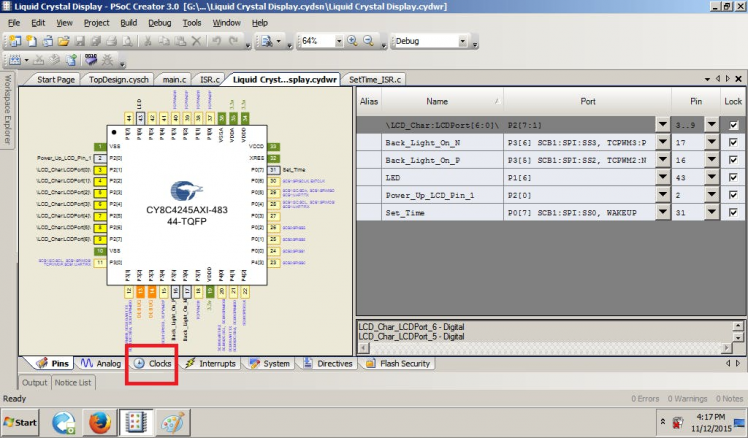
Task: Open Port dropdown for Power_Up_LCD_Pin_1
Action: 662,196
